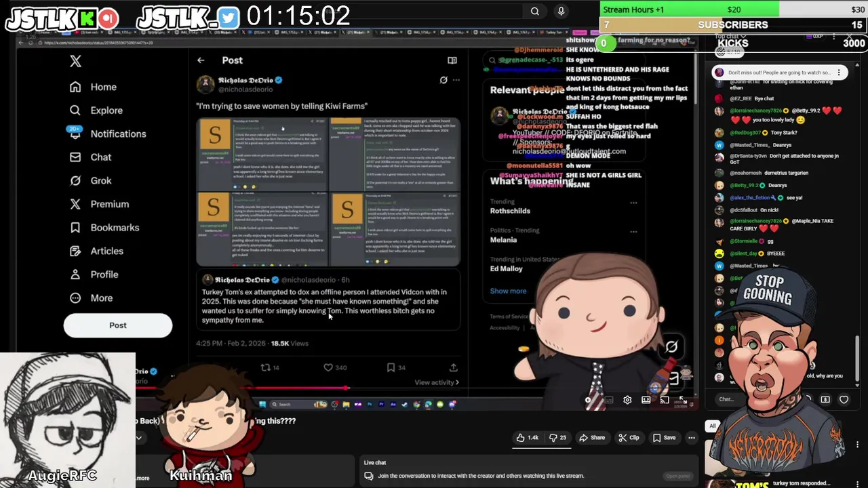Expand the More sidebar menu
The height and width of the screenshot is (488, 868).
pyautogui.click(x=92, y=298)
